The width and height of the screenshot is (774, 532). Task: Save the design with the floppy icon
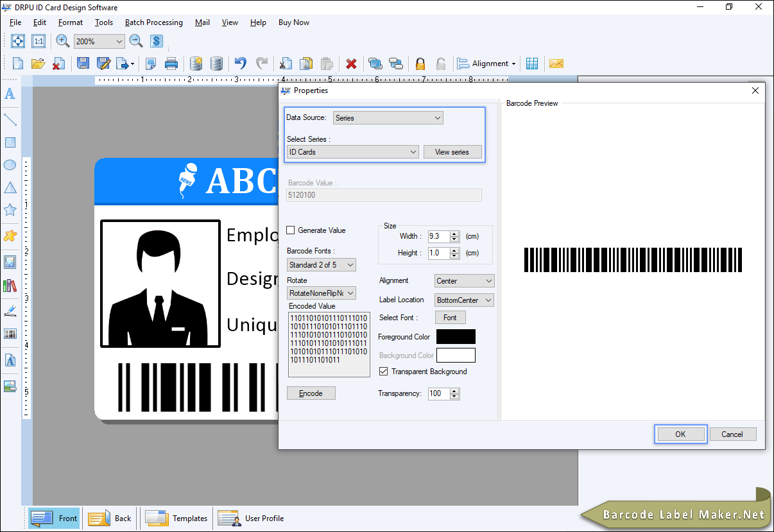click(83, 64)
